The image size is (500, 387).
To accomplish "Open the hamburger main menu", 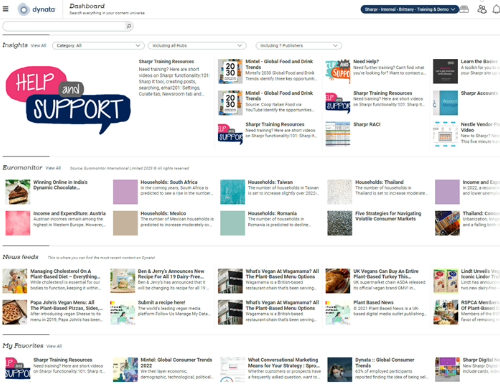I will pos(5,9).
